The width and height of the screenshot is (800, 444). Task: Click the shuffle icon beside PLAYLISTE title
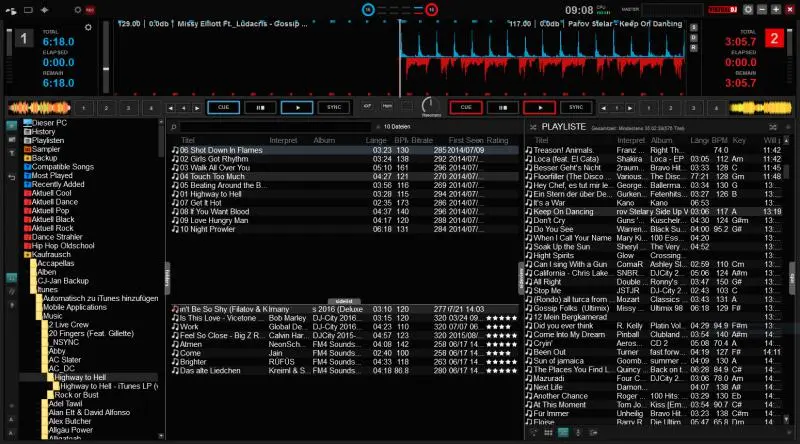coord(531,128)
